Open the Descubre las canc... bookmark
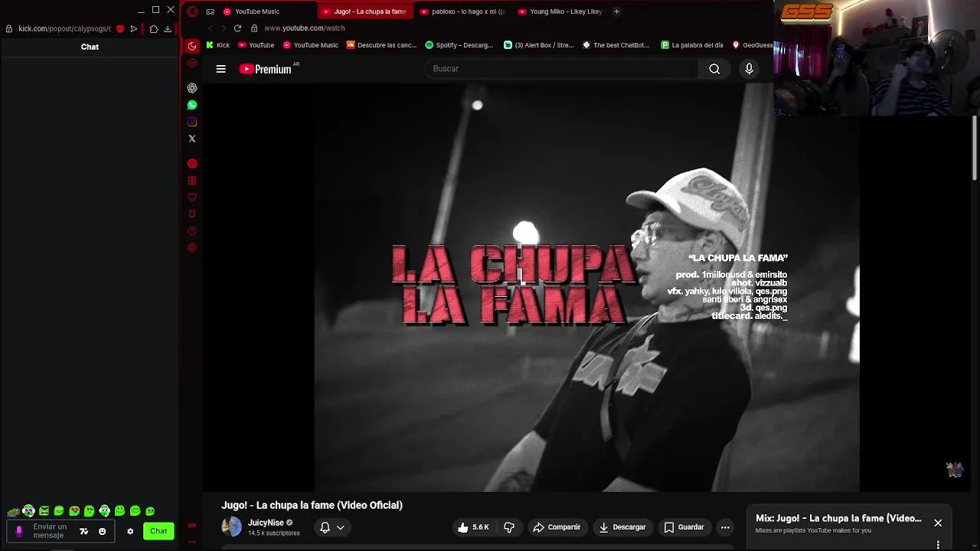This screenshot has height=551, width=980. click(x=381, y=45)
